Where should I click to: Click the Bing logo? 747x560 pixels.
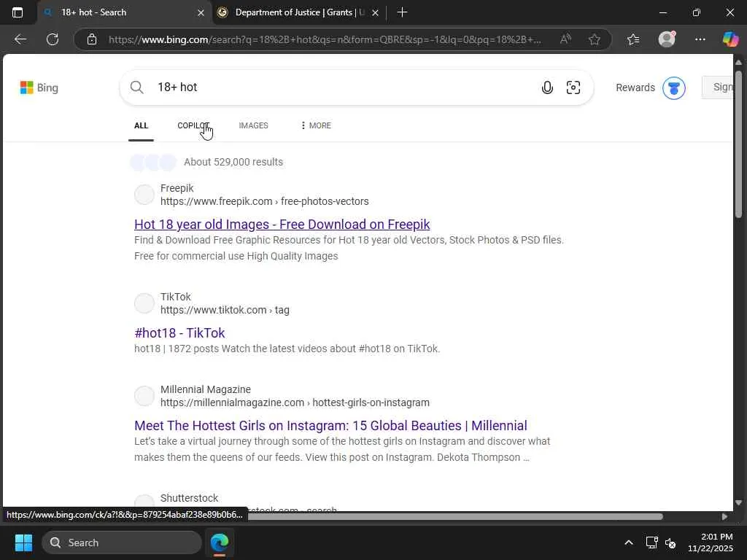point(39,87)
